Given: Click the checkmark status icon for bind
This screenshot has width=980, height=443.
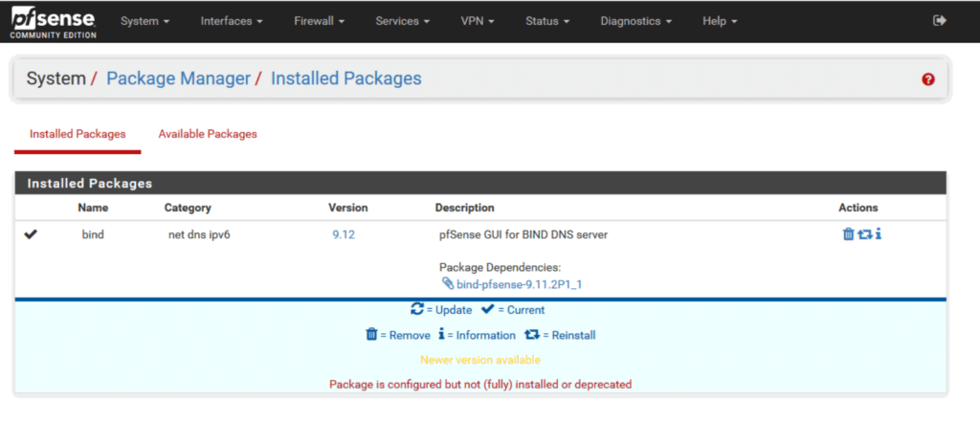Looking at the screenshot, I should (x=31, y=234).
